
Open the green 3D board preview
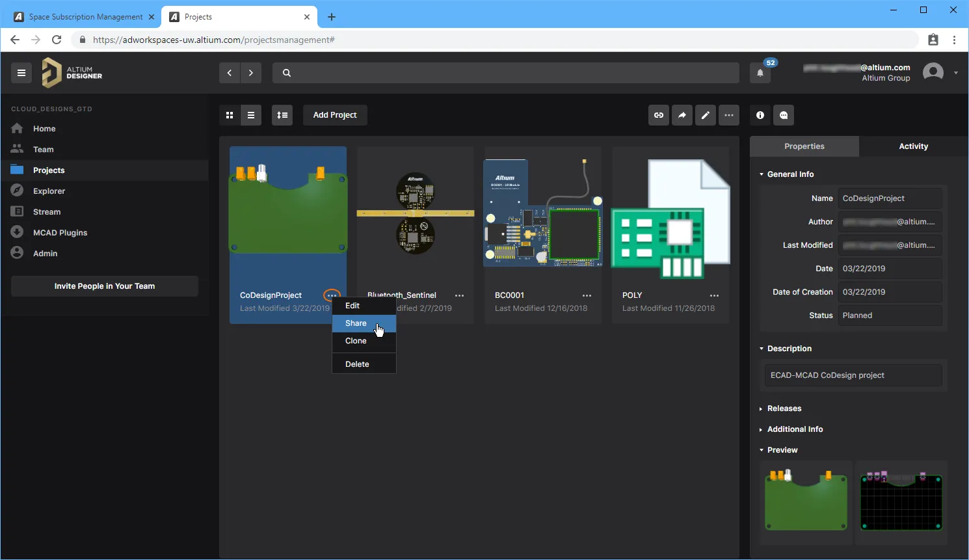[806, 501]
